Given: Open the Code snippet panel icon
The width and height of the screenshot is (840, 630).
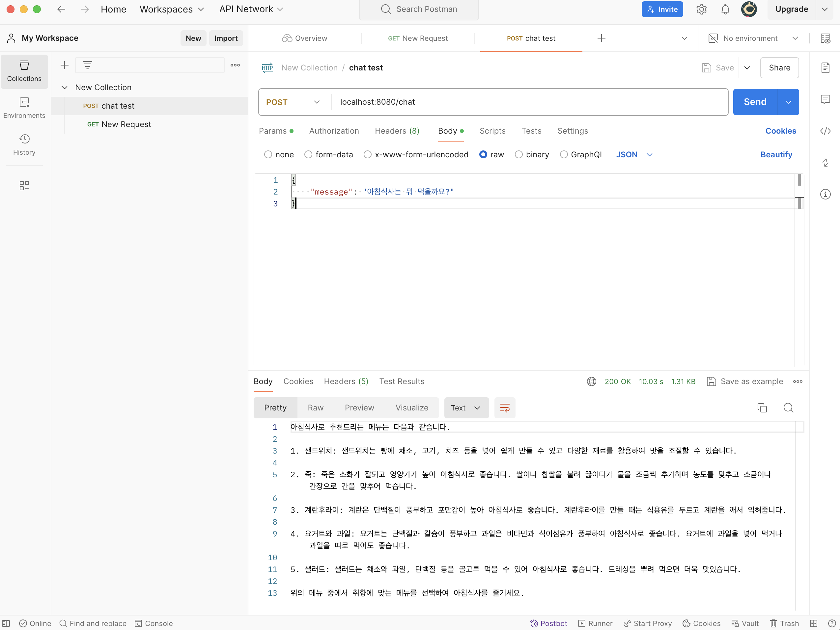Looking at the screenshot, I should tap(825, 131).
